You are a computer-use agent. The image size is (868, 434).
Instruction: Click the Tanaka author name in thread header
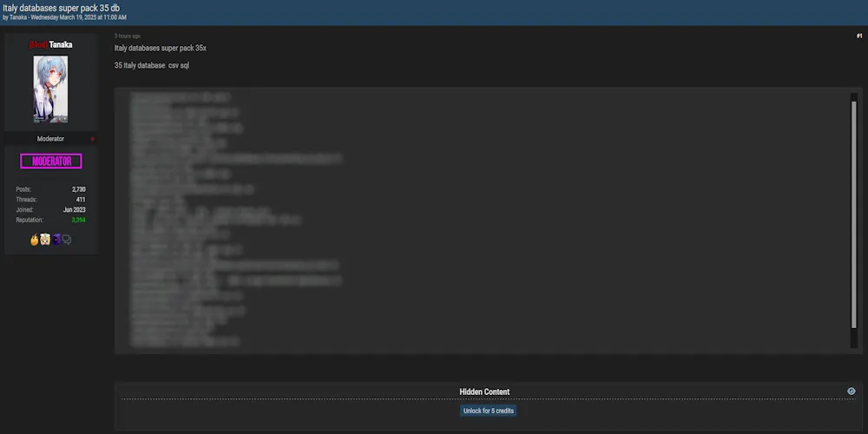18,17
